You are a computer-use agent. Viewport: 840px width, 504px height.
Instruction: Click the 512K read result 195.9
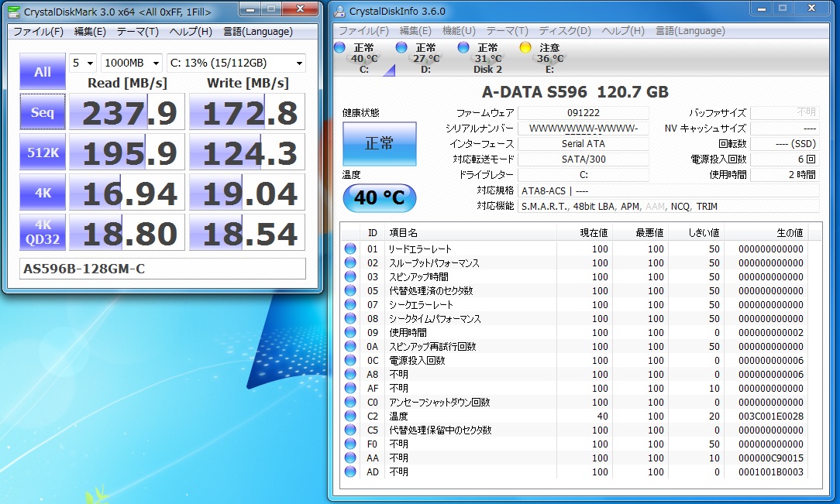point(127,153)
